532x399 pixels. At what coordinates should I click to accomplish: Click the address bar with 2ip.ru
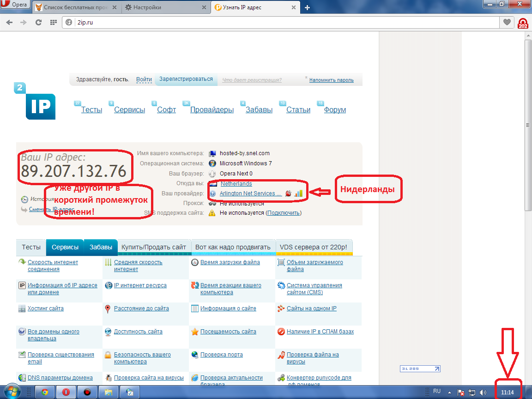tap(281, 22)
